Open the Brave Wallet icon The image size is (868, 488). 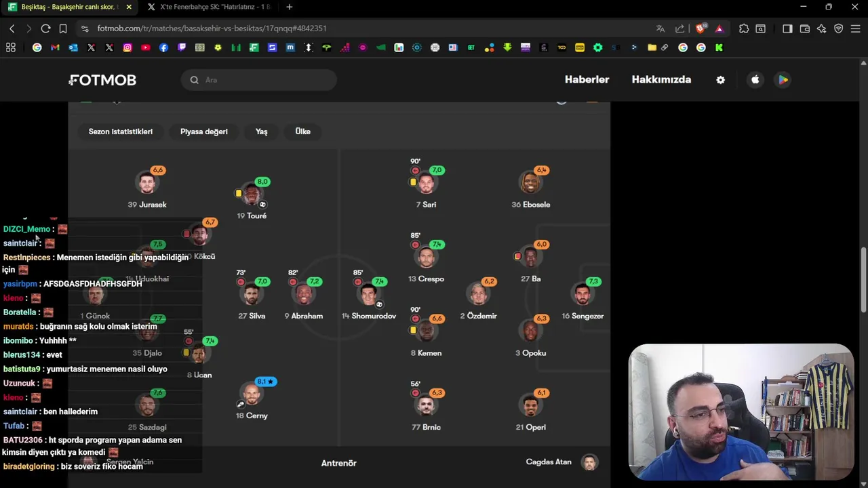point(805,28)
